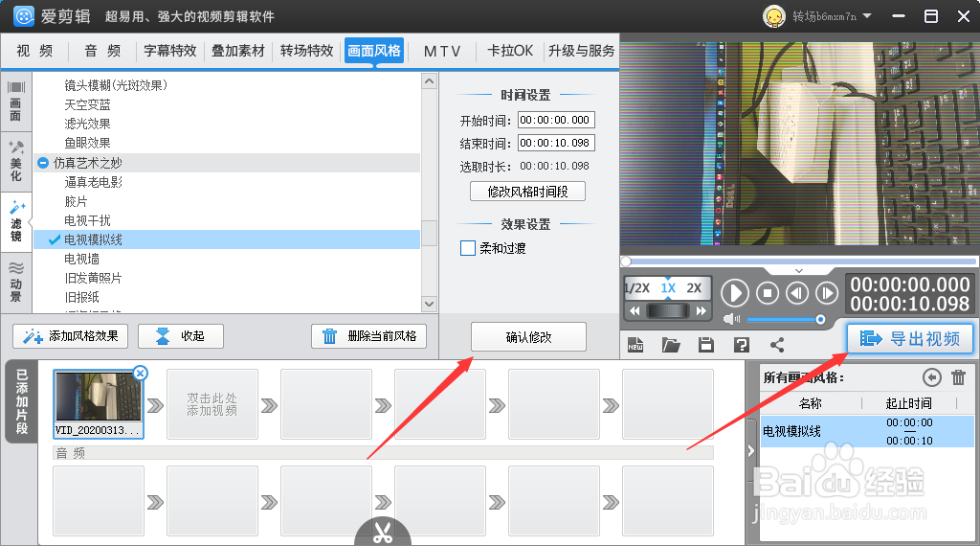The width and height of the screenshot is (980, 546).
Task: Step to the next frame
Action: 826,293
